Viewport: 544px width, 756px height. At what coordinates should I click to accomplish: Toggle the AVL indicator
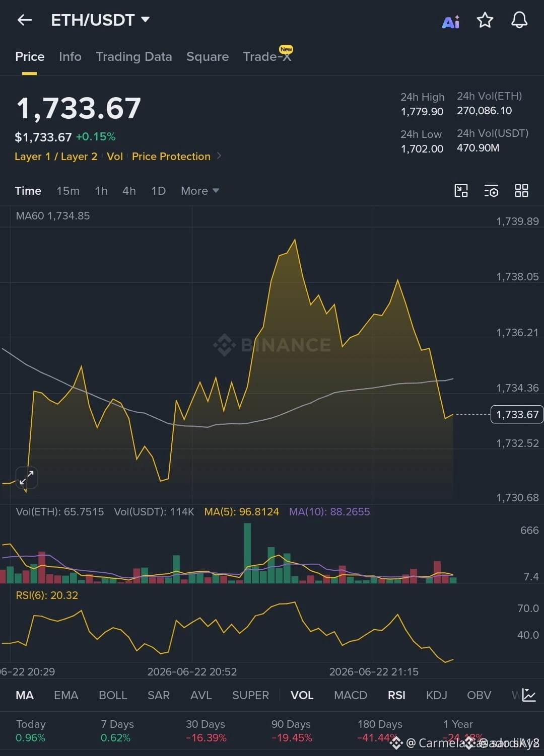[201, 695]
